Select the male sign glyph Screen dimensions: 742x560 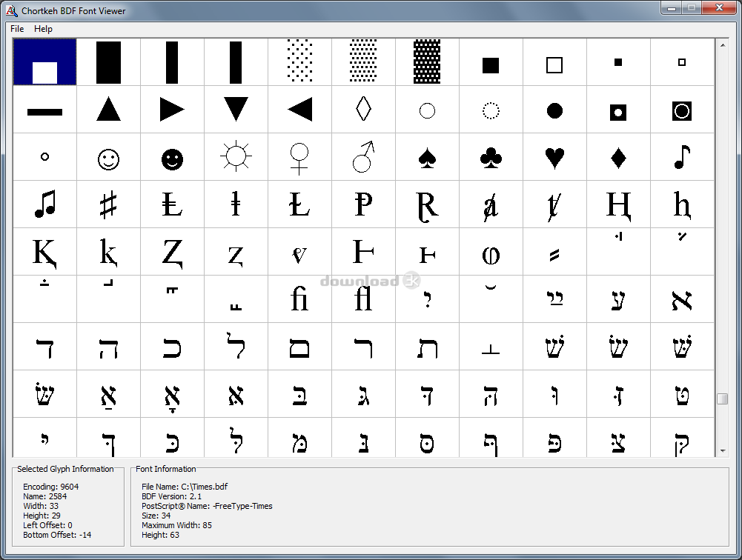(x=363, y=157)
